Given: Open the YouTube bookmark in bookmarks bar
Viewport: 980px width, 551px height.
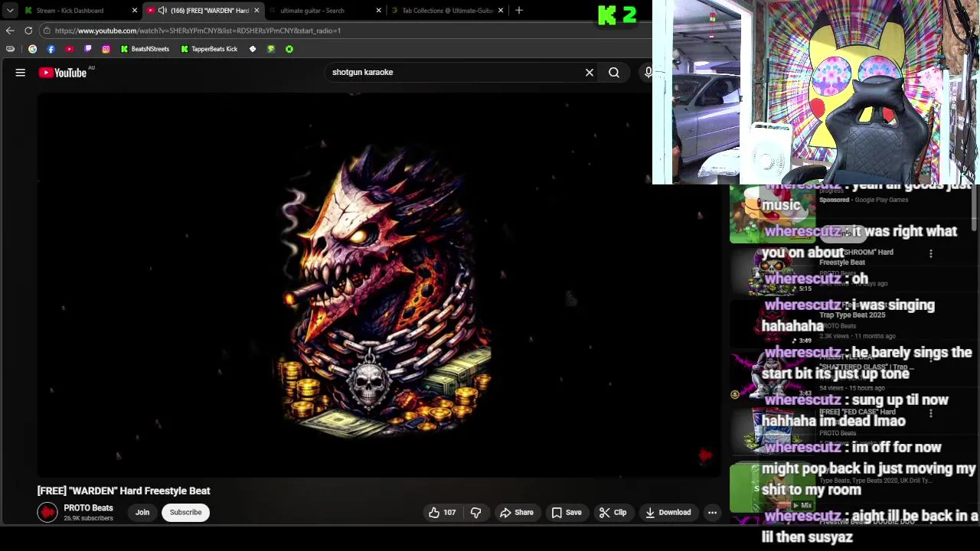Looking at the screenshot, I should 69,49.
